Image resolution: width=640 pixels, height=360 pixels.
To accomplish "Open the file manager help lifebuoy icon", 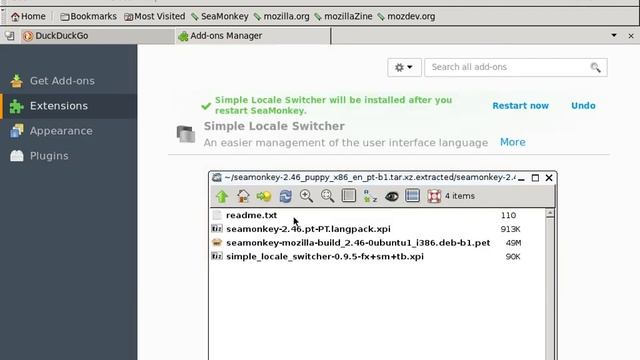I will 434,196.
